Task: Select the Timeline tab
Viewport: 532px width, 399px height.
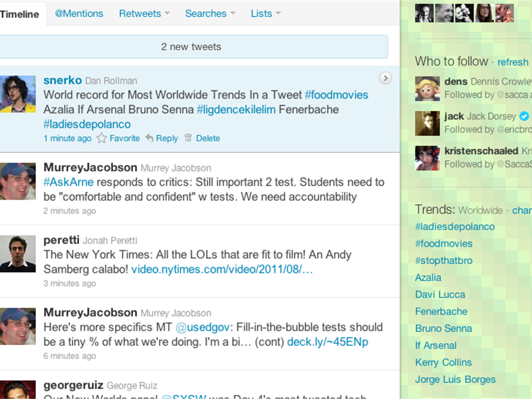Action: click(x=20, y=13)
